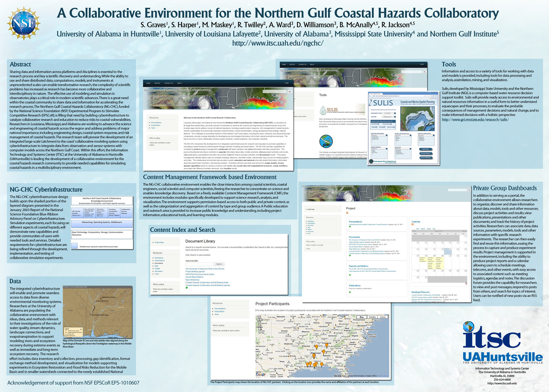Open CONTACT US on Welcome page

(x=169, y=83)
